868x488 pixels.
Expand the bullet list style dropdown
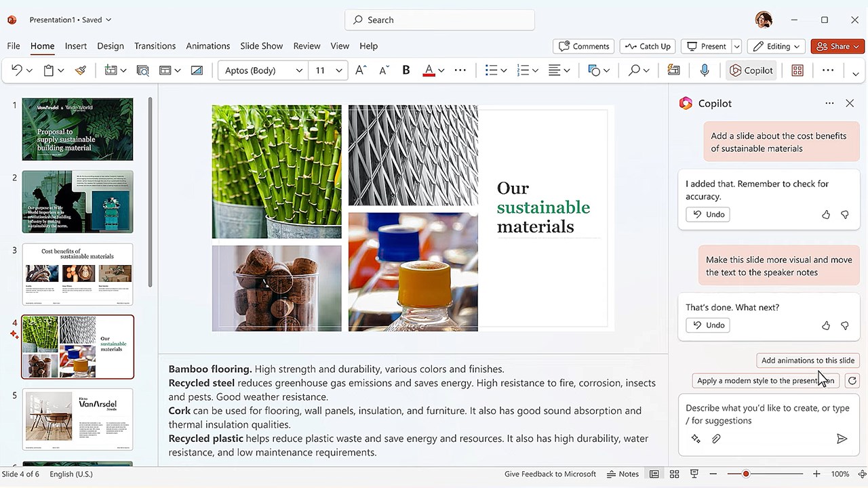pos(504,70)
